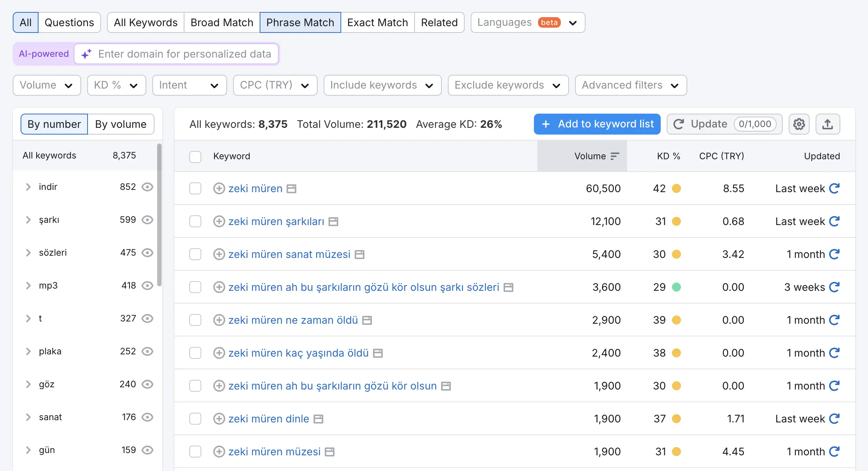The width and height of the screenshot is (868, 471).
Task: Add 'zeki müren' keyword via plus icon
Action: click(x=219, y=188)
